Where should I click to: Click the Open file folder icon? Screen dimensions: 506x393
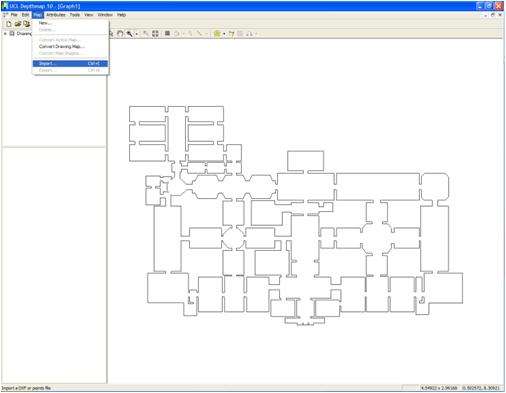tap(18, 24)
